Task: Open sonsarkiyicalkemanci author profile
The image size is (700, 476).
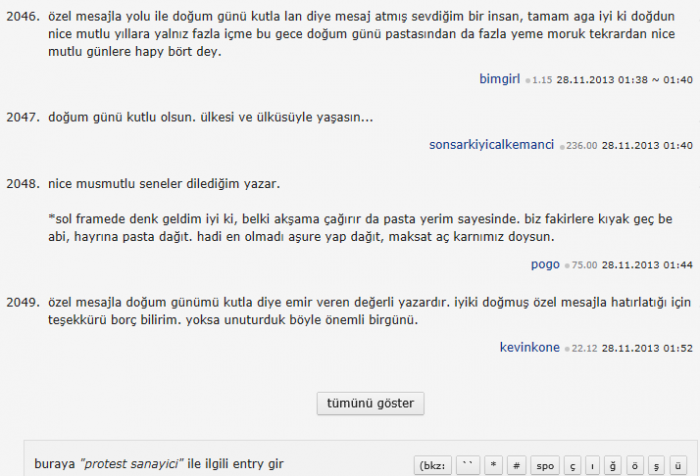Action: pos(492,145)
